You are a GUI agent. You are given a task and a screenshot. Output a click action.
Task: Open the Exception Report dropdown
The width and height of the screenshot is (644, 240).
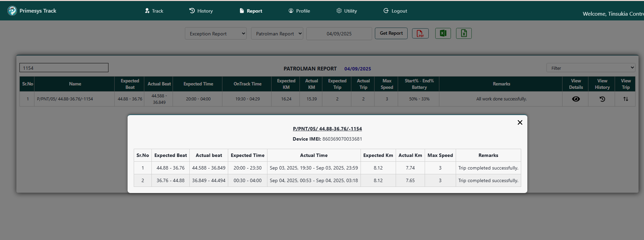pyautogui.click(x=216, y=34)
